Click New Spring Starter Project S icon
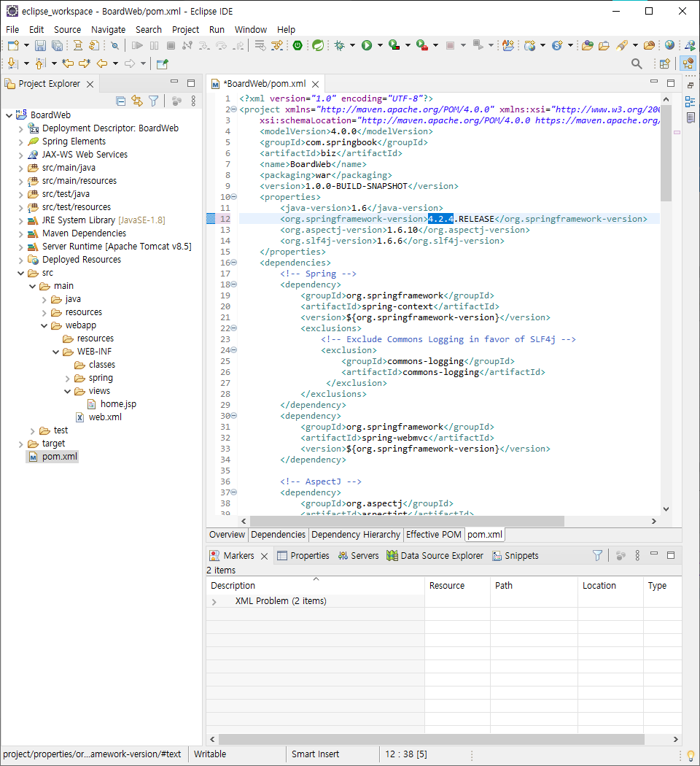The image size is (700, 766). pos(557,45)
